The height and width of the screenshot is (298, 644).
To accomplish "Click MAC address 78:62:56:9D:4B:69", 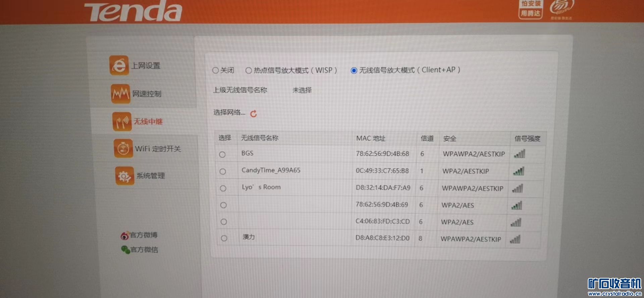I will pos(382,205).
